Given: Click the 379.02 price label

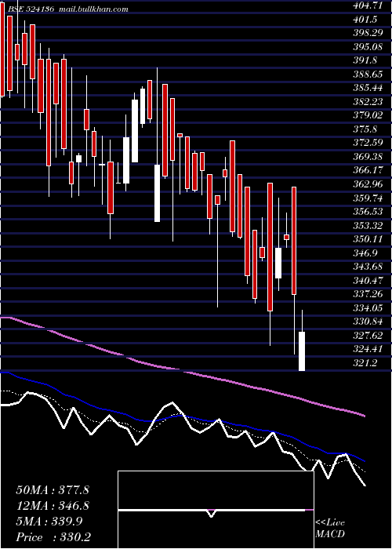Looking at the screenshot, I should (x=368, y=115).
